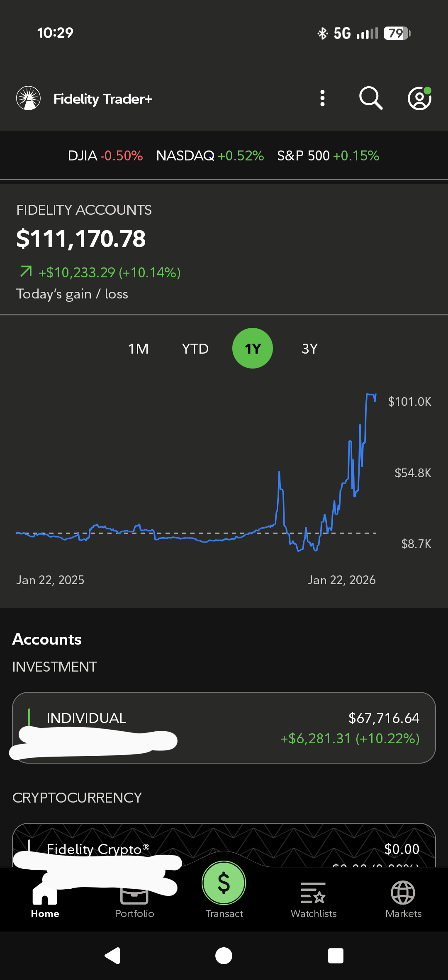Tap the Jan 22, 2026 date label

[x=341, y=580]
